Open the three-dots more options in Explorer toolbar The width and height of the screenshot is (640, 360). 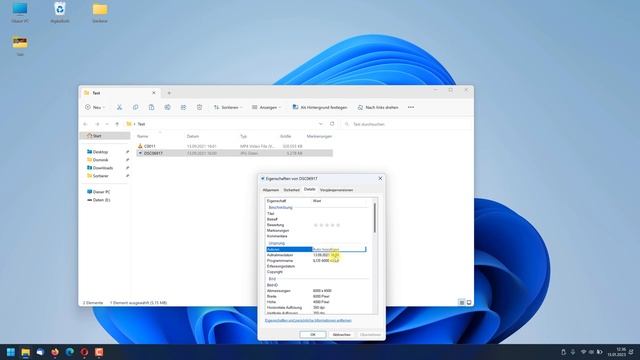411,107
